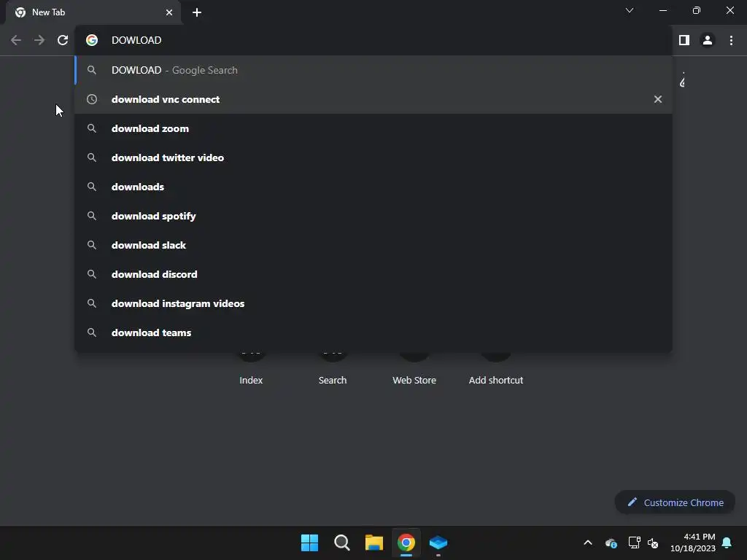
Task: Remove the 'download vnc connect' suggestion
Action: (657, 99)
